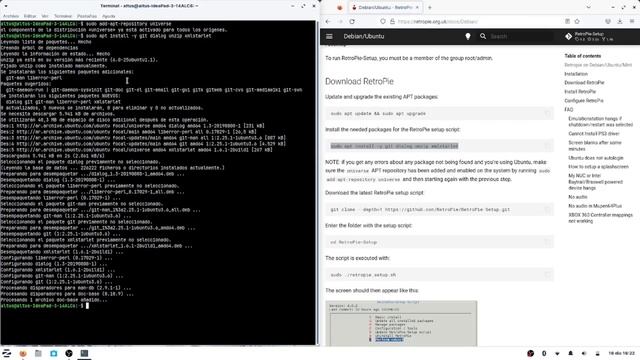The width and height of the screenshot is (640, 360).
Task: Open a new browser tab
Action: tap(430, 7)
